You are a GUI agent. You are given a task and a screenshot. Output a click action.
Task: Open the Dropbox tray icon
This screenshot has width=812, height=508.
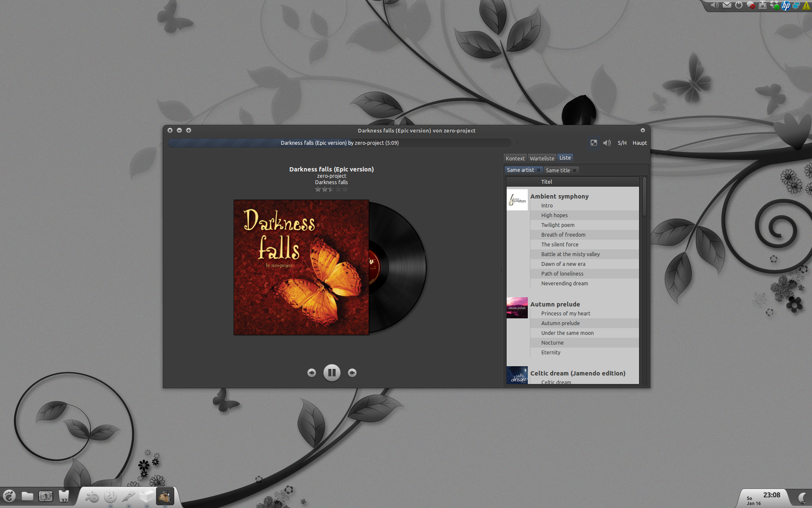pyautogui.click(x=774, y=5)
